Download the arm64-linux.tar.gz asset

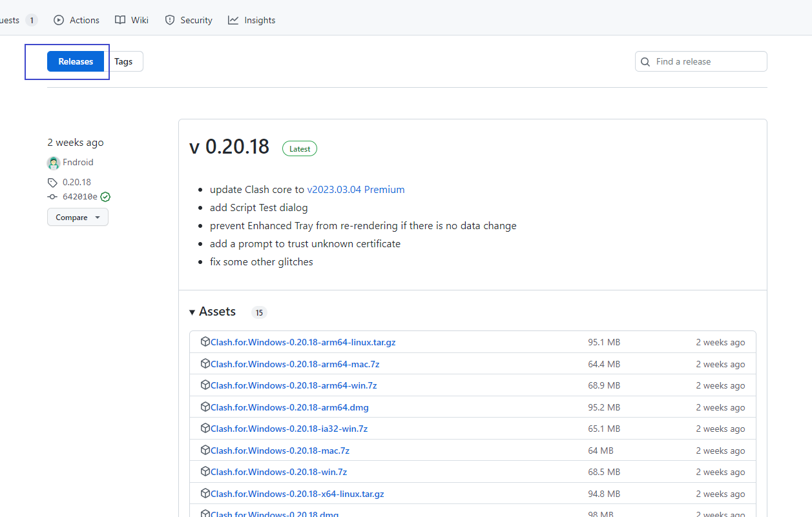(303, 342)
